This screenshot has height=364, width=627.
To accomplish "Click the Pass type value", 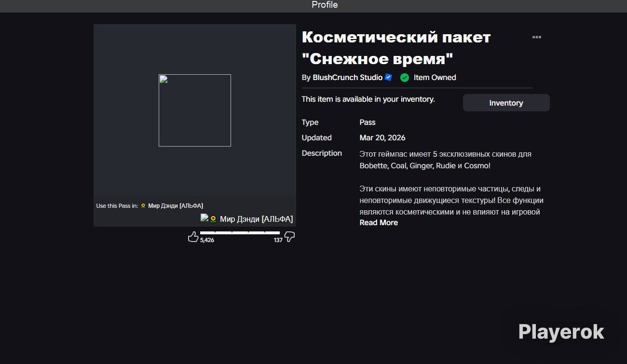I will pos(368,122).
